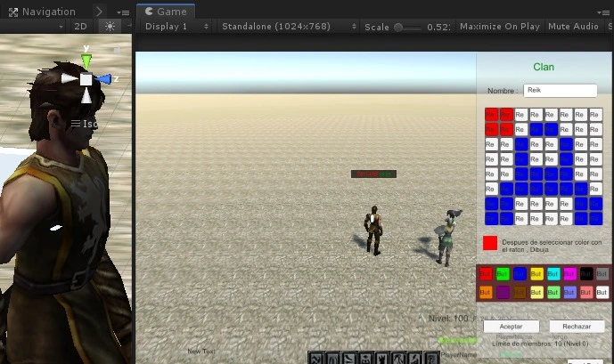Image resolution: width=614 pixels, height=364 pixels.
Task: Select the male warrior character in game
Action: click(x=373, y=231)
